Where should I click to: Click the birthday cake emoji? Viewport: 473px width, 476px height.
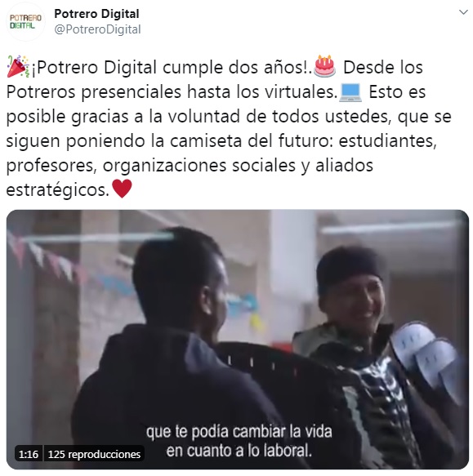[324, 66]
